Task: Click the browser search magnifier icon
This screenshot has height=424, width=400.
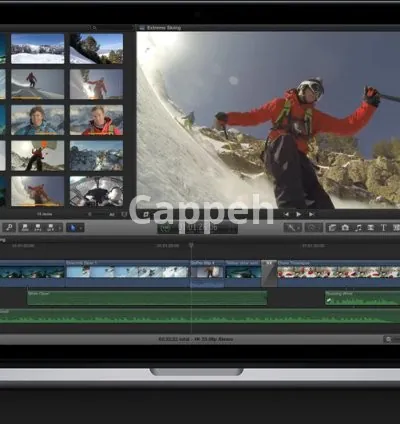Action: click(94, 28)
